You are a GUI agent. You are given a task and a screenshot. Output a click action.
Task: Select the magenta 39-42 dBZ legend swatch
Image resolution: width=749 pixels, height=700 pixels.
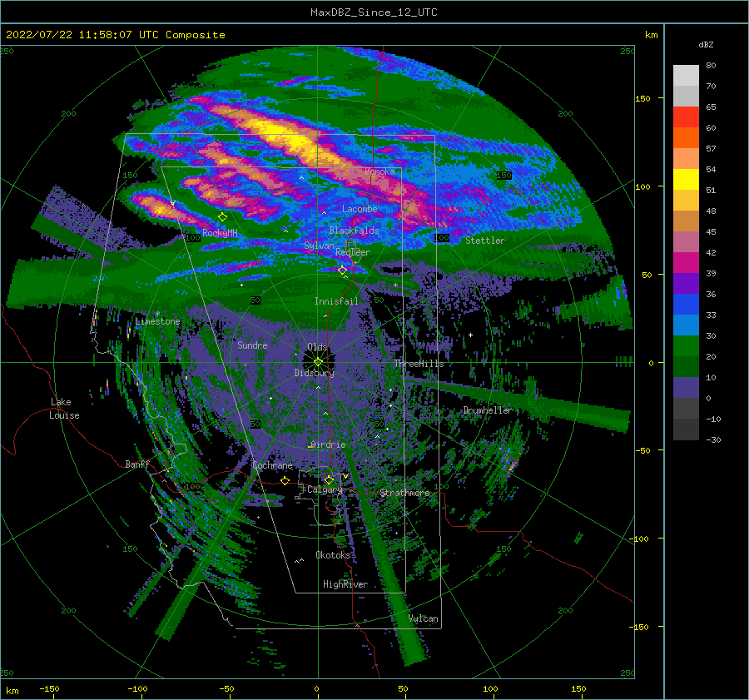[x=686, y=263]
